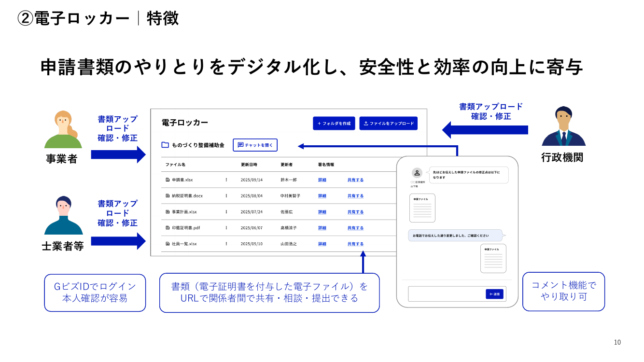Click the updater name 高橋涼子

point(289,228)
